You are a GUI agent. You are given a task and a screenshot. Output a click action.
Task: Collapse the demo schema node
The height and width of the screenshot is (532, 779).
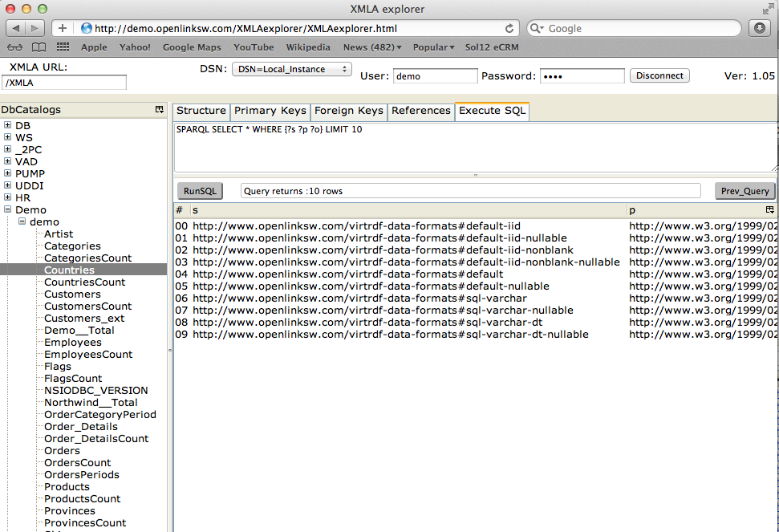pos(22,221)
